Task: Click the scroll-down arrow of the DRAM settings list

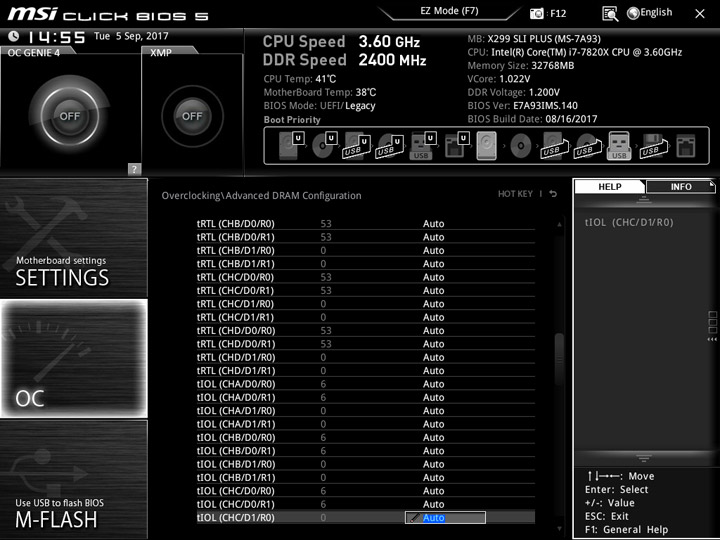Action: coord(559,529)
